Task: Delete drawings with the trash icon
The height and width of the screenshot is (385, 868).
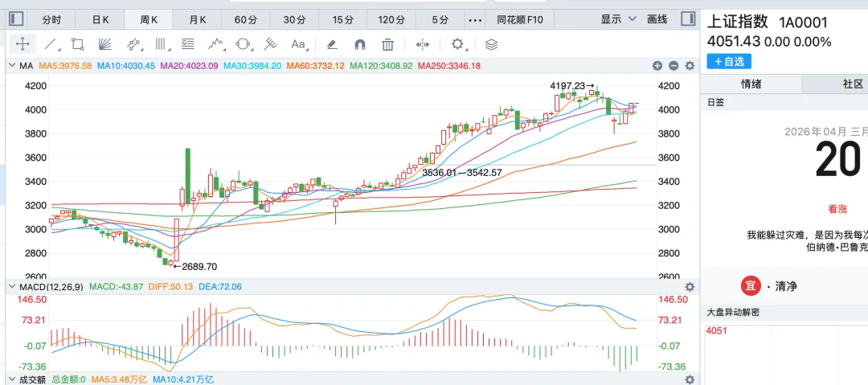Action: tap(388, 44)
